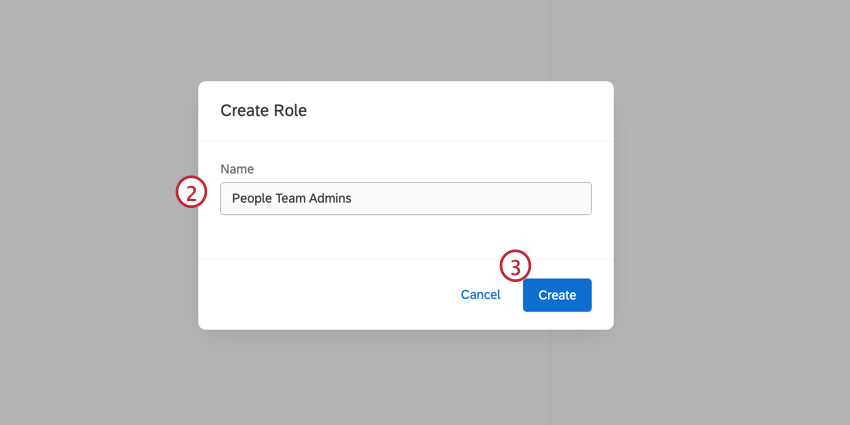Focus the Name input field
The width and height of the screenshot is (850, 425).
[x=405, y=198]
